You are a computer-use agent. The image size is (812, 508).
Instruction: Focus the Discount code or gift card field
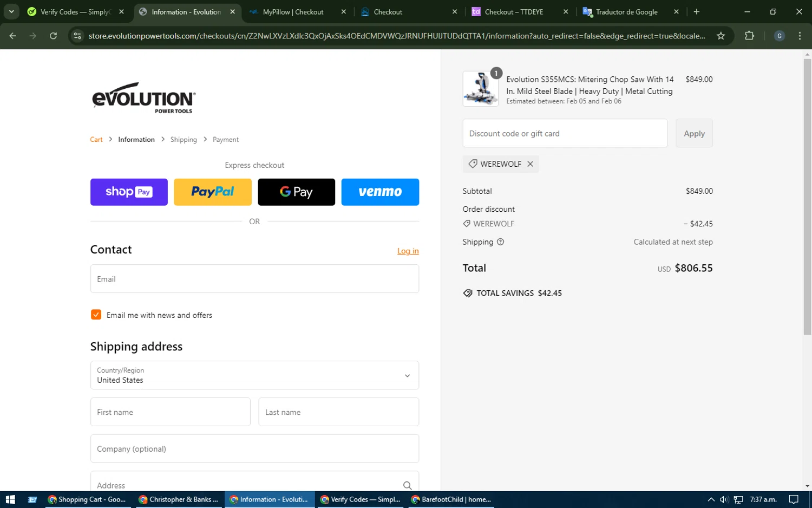[565, 133]
